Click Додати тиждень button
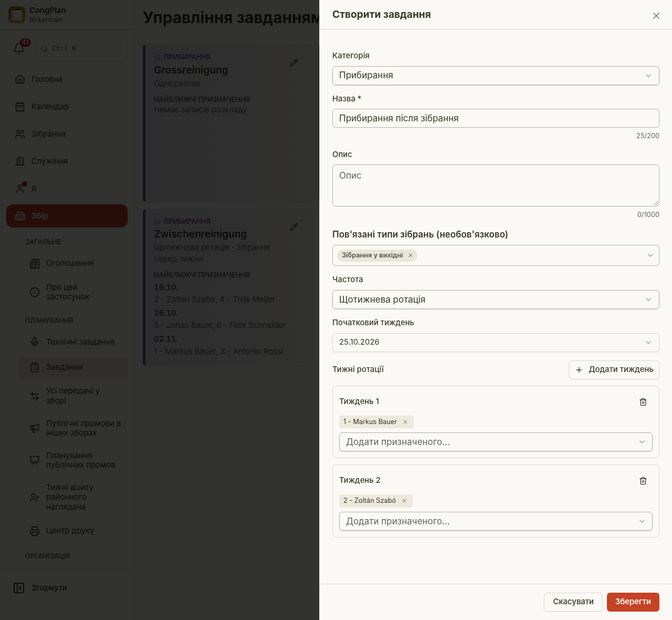This screenshot has height=620, width=672. 614,369
